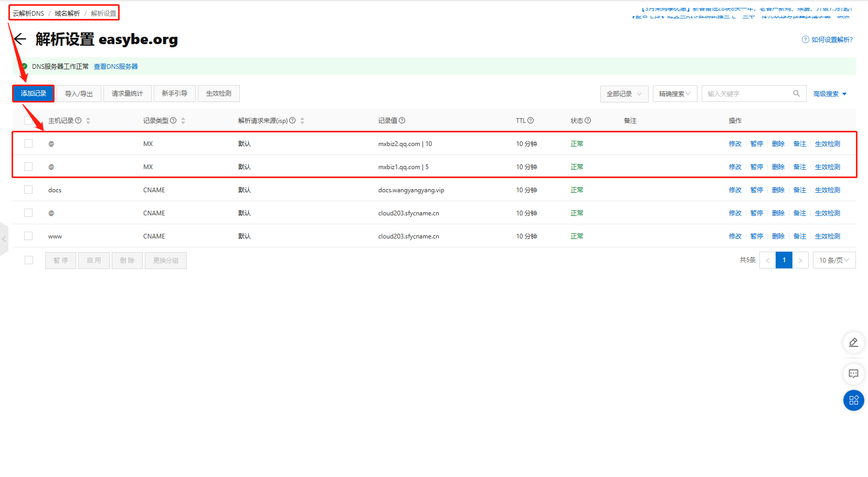Click 修改 for the www record
868x477 pixels.
735,236
